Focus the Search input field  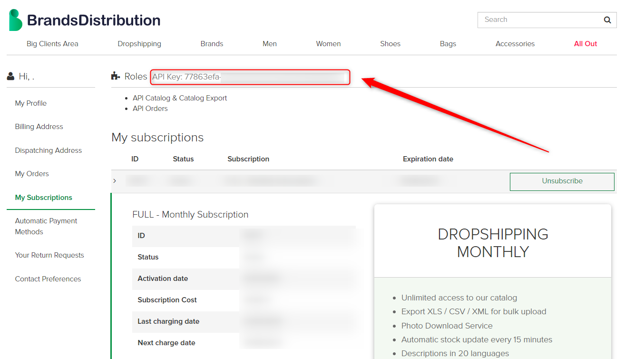(547, 20)
